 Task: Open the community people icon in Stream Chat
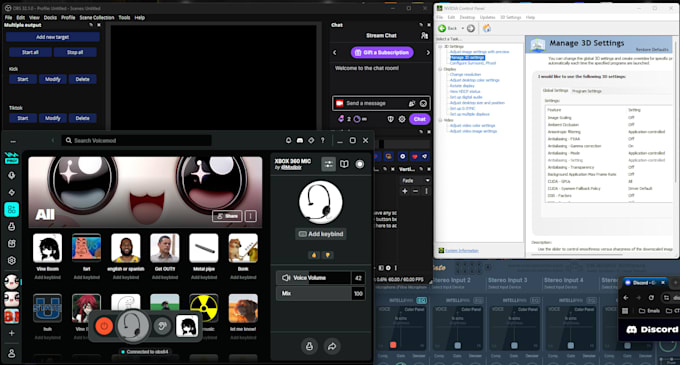tap(424, 36)
